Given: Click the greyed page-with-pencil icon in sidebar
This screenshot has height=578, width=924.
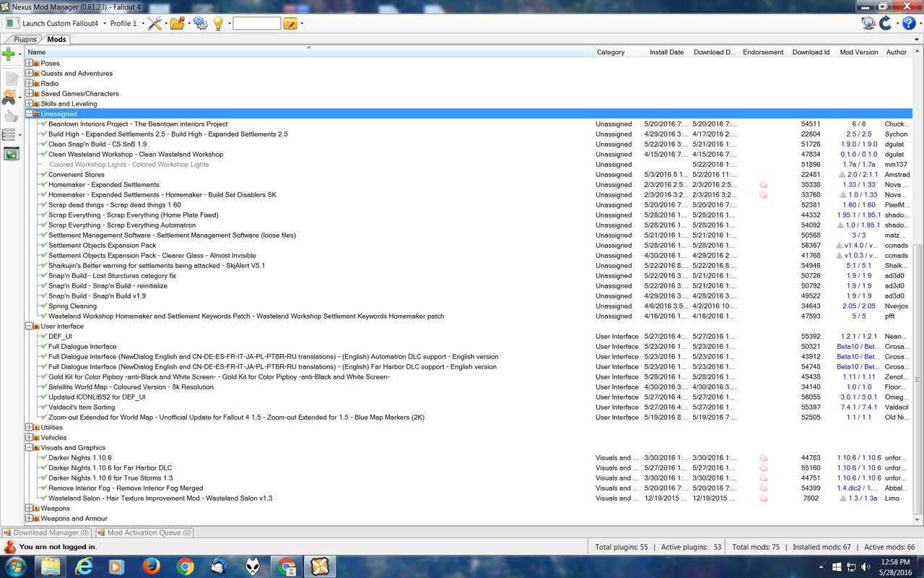Looking at the screenshot, I should (x=11, y=78).
